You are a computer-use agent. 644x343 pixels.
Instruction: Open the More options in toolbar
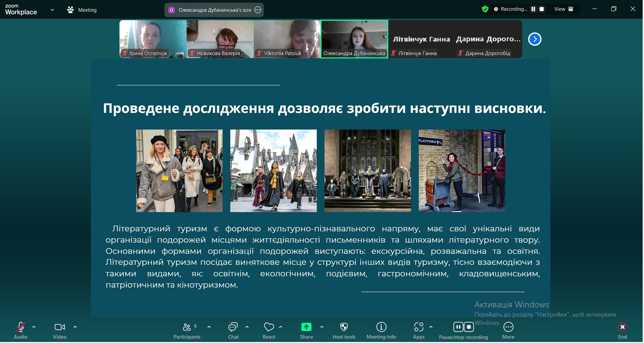tap(508, 328)
